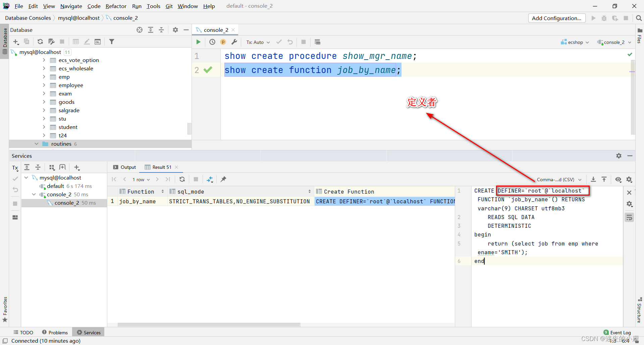644x345 pixels.
Task: Collapse console_2 node in Services tree
Action: pyautogui.click(x=34, y=194)
